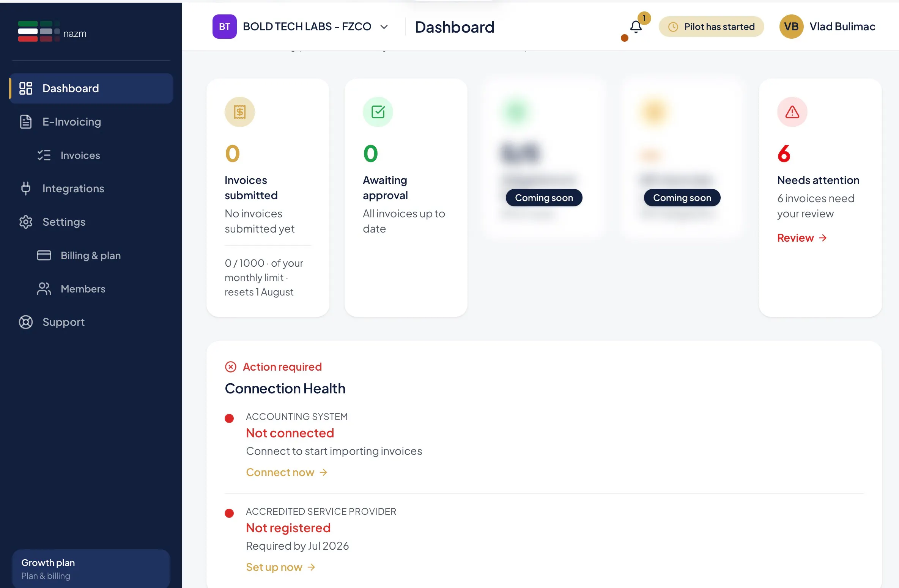The image size is (899, 588).
Task: Click the Members people icon
Action: pyautogui.click(x=44, y=289)
